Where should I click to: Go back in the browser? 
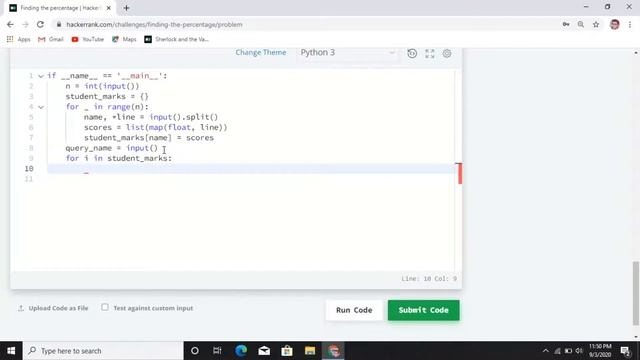click(10, 24)
